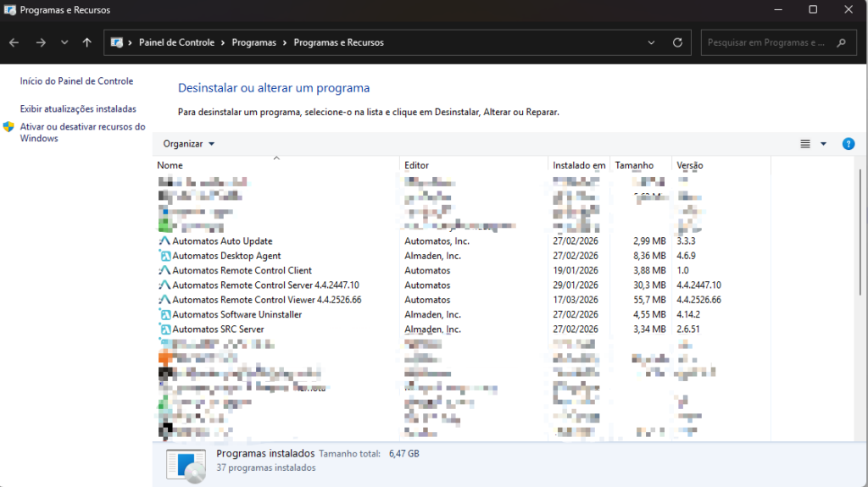Screen dimensions: 868x487
Task: Open Exibir atualizações instaladas link
Action: coord(78,109)
